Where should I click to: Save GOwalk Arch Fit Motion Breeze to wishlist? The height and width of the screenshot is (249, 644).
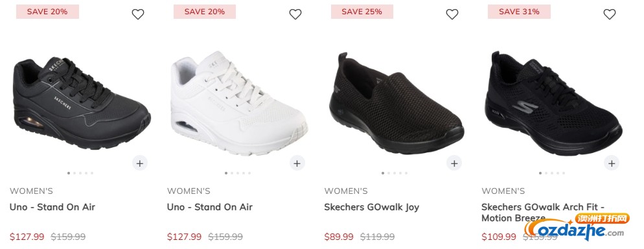(x=610, y=14)
